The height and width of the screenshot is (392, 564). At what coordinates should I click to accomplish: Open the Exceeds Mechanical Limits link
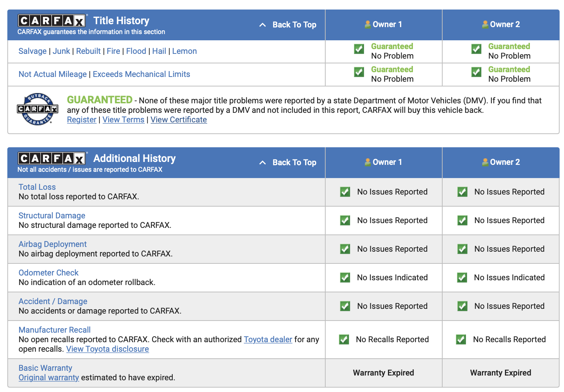pyautogui.click(x=142, y=74)
